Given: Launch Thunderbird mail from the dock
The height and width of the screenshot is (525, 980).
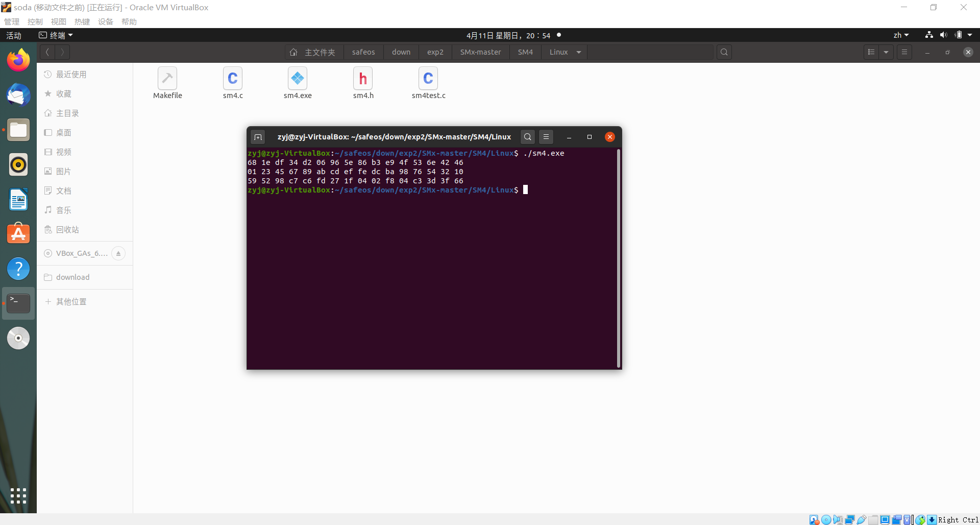Looking at the screenshot, I should [18, 95].
